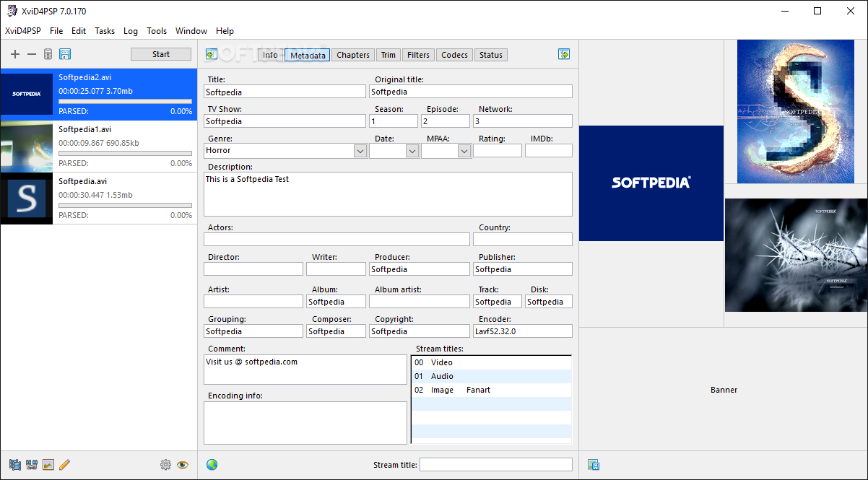Click the Actors field
Screen dimensions: 868x480
pos(337,240)
